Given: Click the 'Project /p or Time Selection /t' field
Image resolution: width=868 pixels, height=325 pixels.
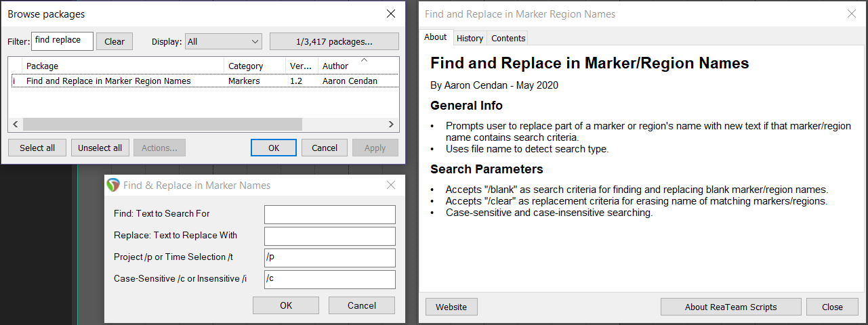Looking at the screenshot, I should [330, 258].
